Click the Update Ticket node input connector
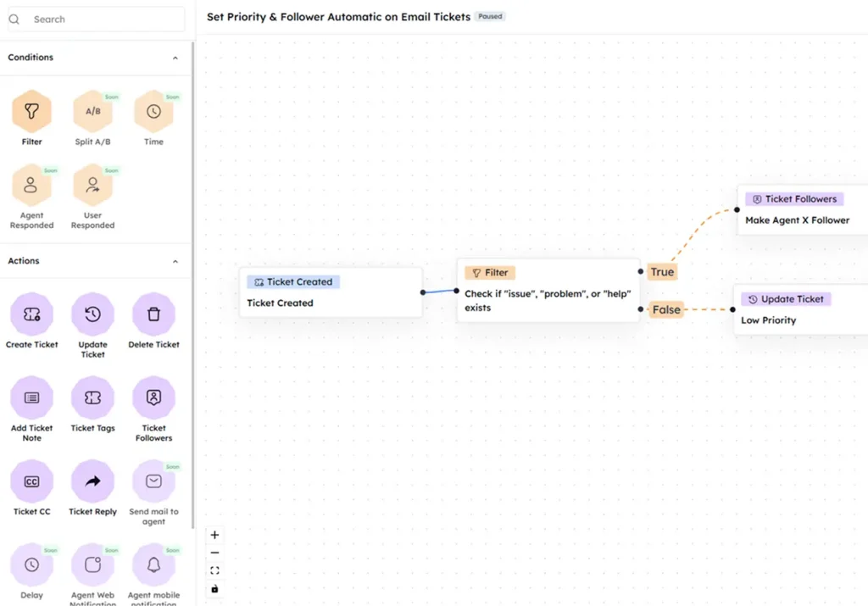This screenshot has width=868, height=606. point(733,310)
